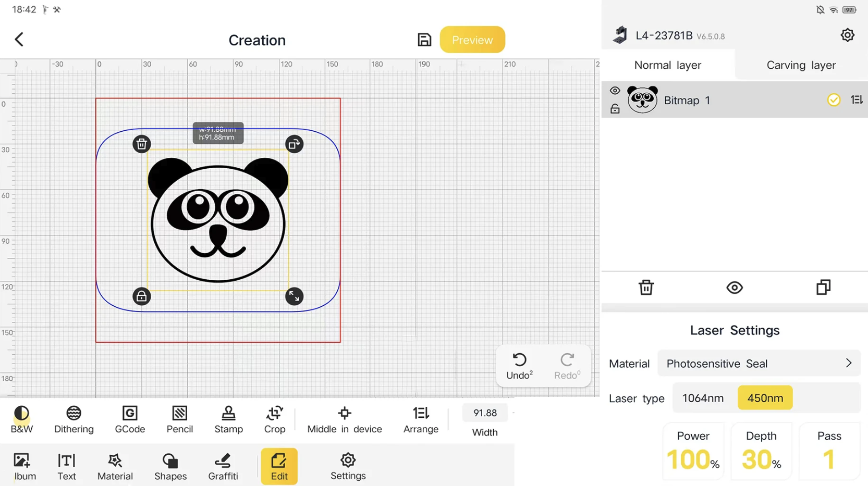Select the Bitmap 1 panda thumbnail
The image size is (868, 486).
pyautogui.click(x=642, y=99)
